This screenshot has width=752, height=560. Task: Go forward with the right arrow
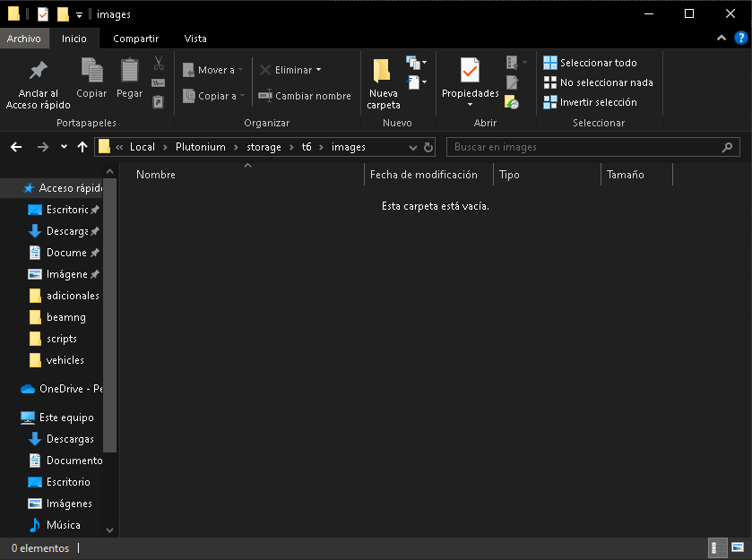click(43, 147)
